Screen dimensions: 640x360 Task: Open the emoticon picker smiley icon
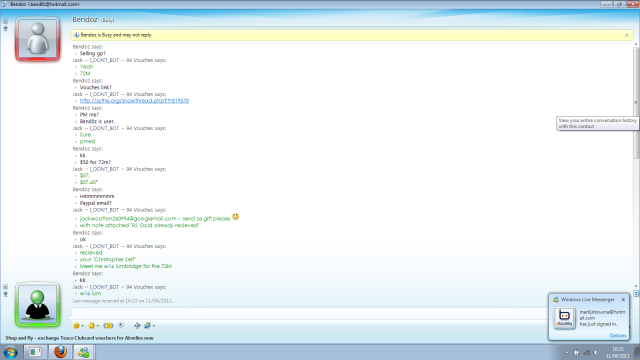tap(76, 326)
